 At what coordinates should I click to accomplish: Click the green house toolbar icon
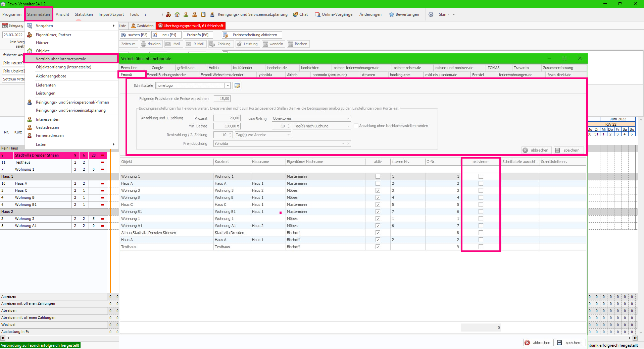click(x=177, y=14)
